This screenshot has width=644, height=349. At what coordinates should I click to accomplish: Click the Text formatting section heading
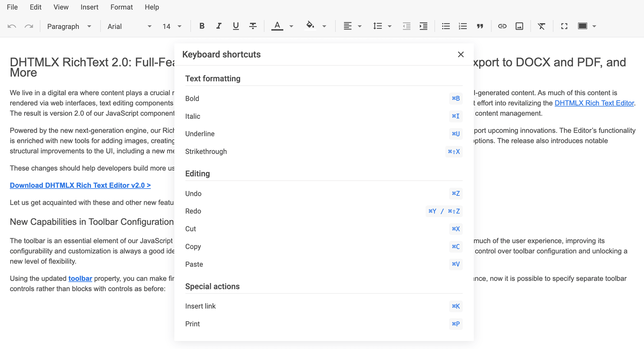(x=213, y=78)
